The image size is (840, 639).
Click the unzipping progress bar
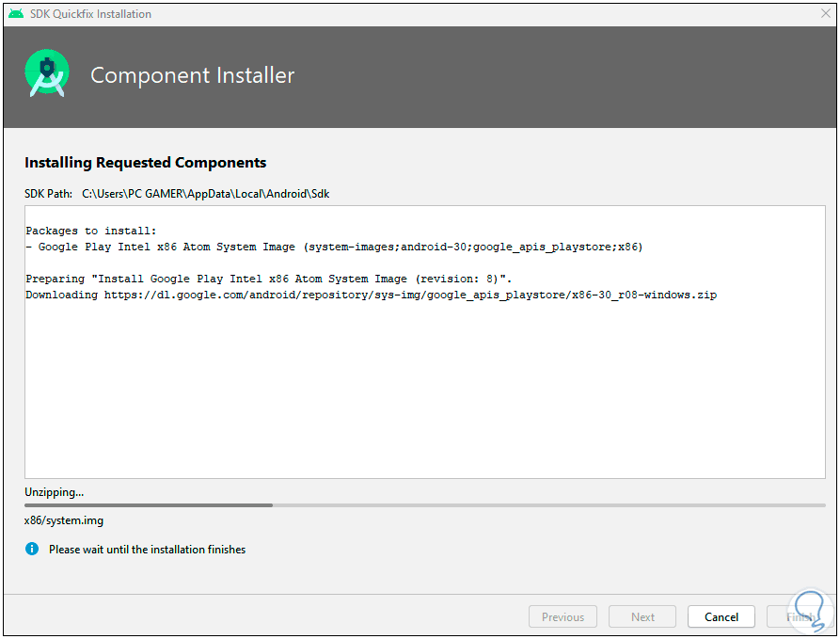(x=425, y=505)
